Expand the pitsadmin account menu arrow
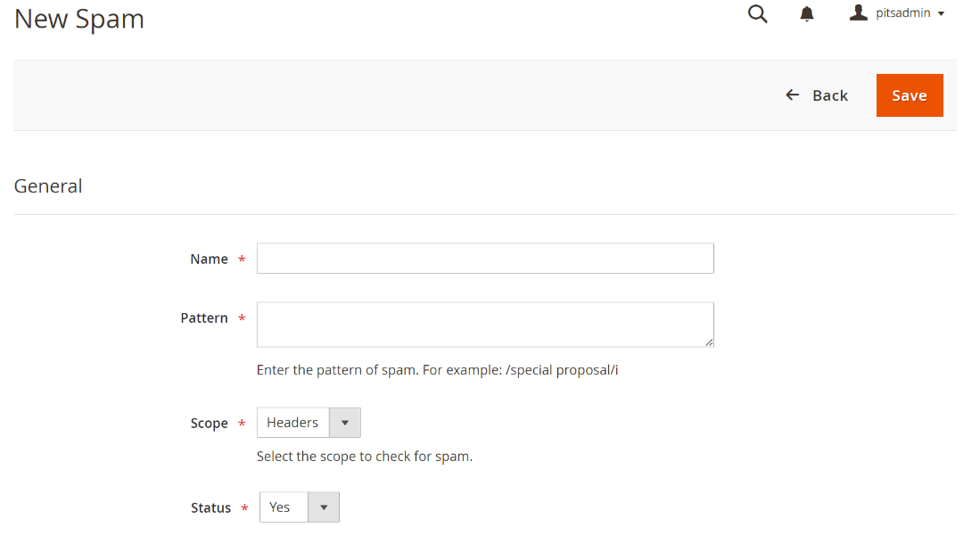Screen dimensions: 980x536 pos(941,13)
